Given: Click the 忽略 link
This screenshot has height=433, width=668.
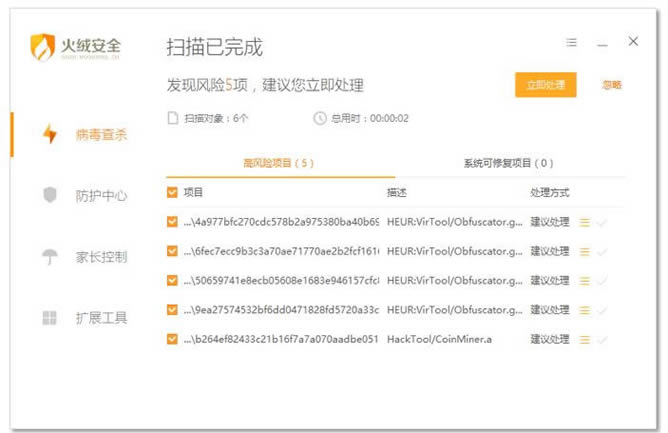Looking at the screenshot, I should pyautogui.click(x=612, y=85).
